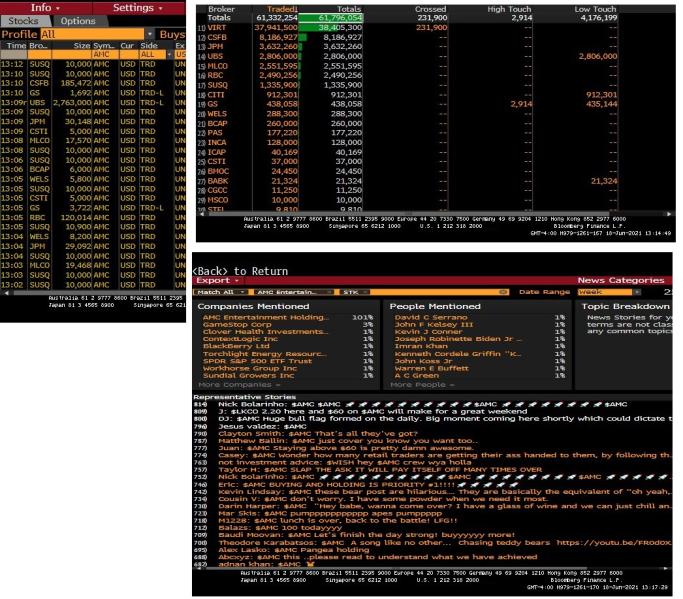Viewport: 683px width, 599px height.
Task: Select the 13:06 BCAP 6,000 trade row
Action: (x=93, y=169)
